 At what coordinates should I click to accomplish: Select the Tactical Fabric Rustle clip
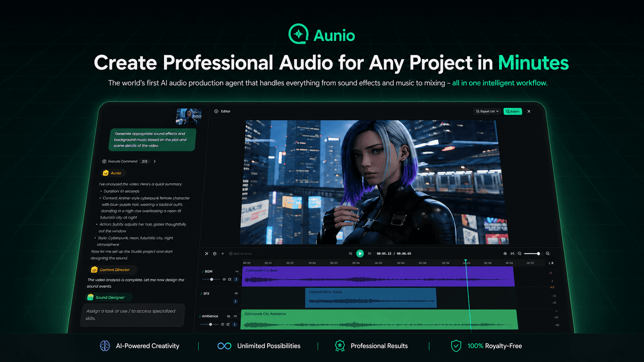pos(371,297)
